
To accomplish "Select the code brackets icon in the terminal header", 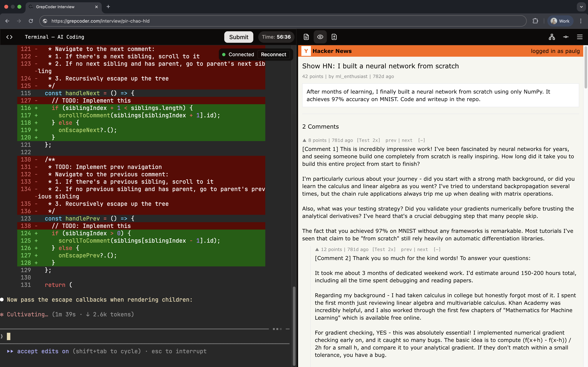I will tap(10, 37).
